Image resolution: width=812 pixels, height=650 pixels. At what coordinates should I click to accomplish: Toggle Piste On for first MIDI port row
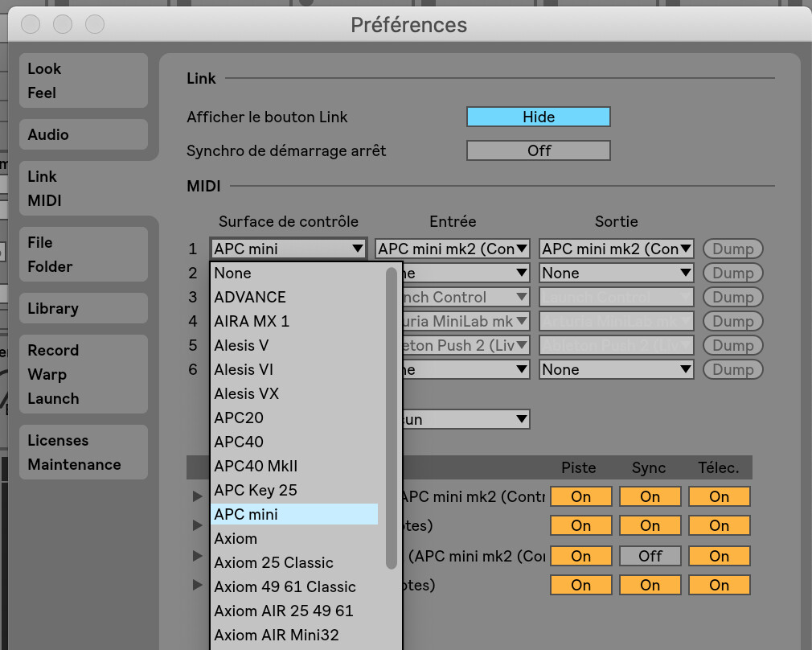click(581, 496)
